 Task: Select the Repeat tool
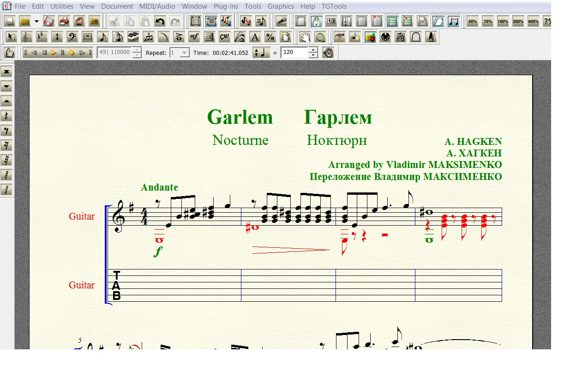coord(209,37)
